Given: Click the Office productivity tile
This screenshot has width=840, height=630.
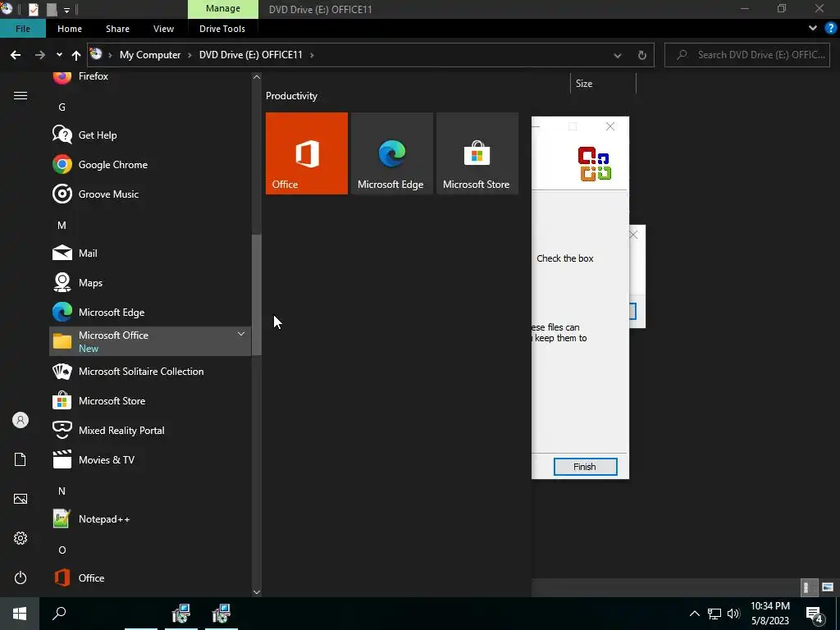Looking at the screenshot, I should click(307, 153).
